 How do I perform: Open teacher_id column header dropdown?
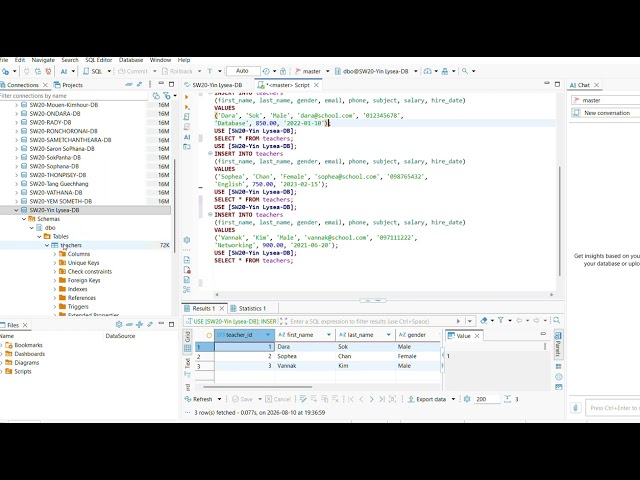point(268,335)
